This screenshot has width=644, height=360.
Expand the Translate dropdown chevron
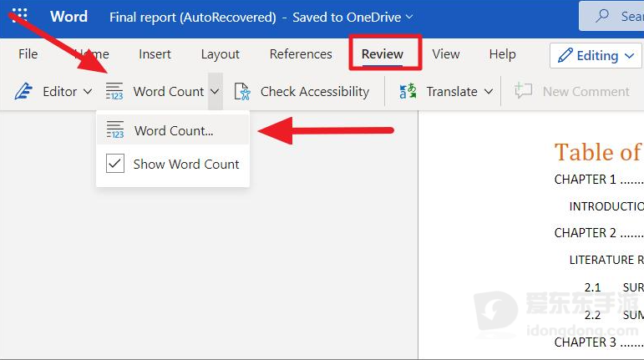[489, 91]
